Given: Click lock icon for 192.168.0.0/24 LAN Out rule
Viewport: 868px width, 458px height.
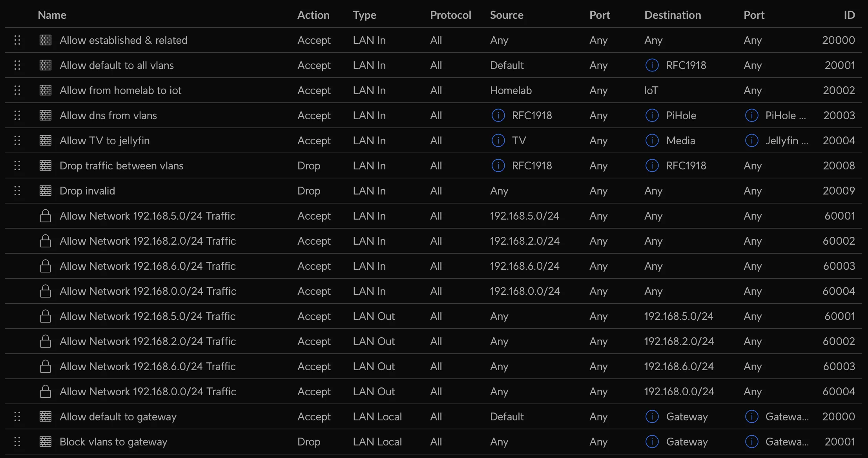Looking at the screenshot, I should point(46,391).
